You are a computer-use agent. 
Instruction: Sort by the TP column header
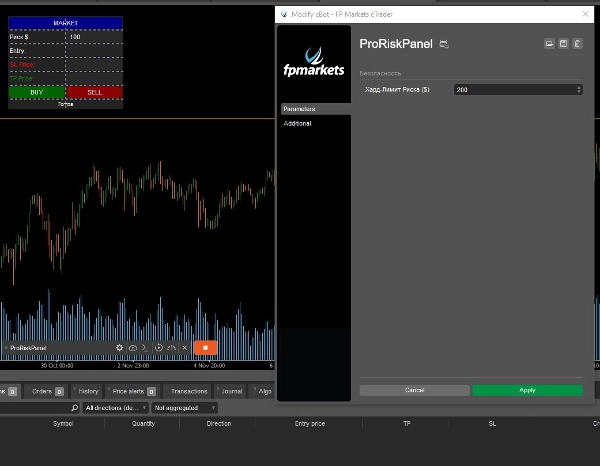point(406,424)
